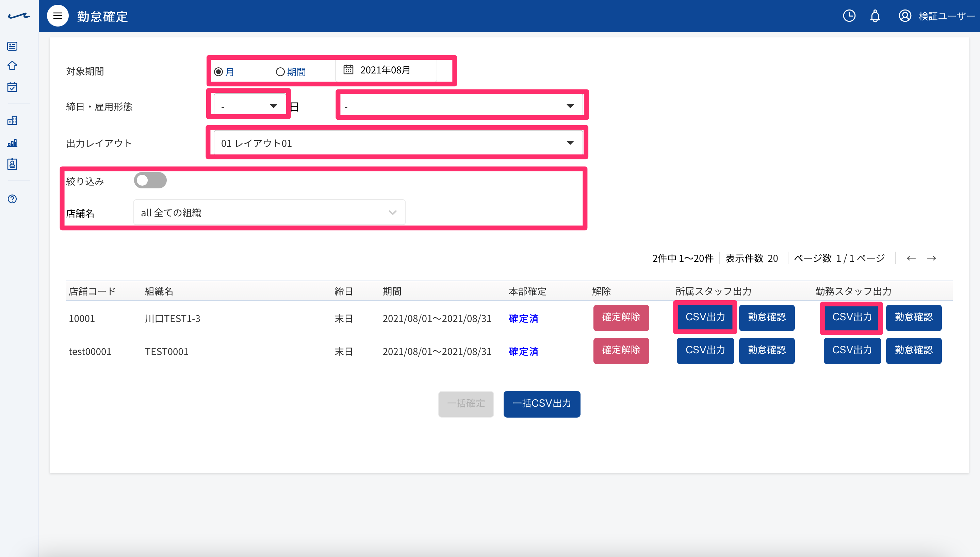Open the hamburger menu button

58,16
